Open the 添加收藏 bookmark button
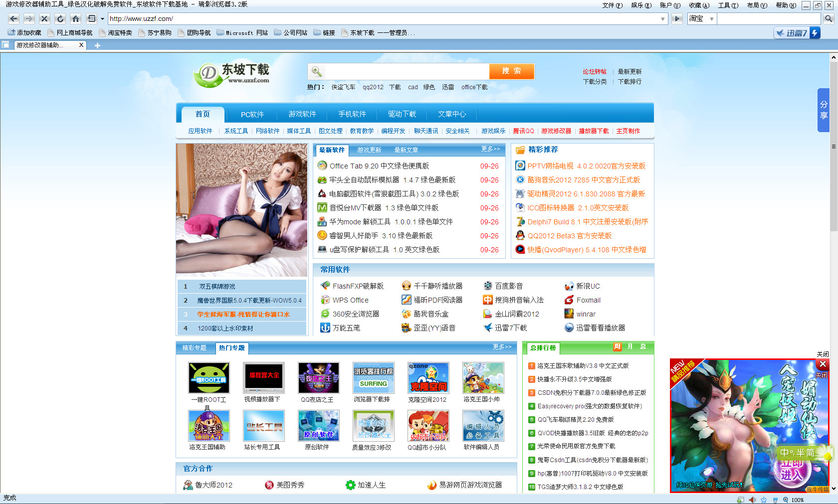Image resolution: width=838 pixels, height=504 pixels. pos(25,33)
